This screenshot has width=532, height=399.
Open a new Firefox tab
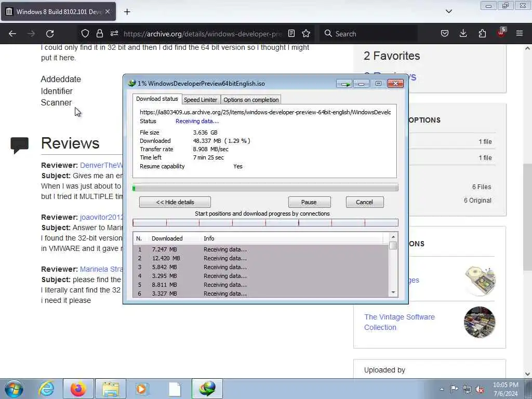pos(127,12)
